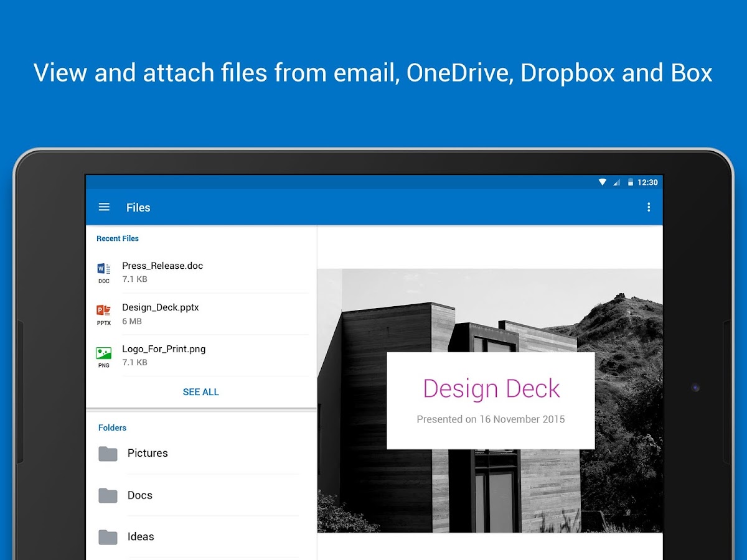Tap the cellular signal icon

click(x=616, y=182)
